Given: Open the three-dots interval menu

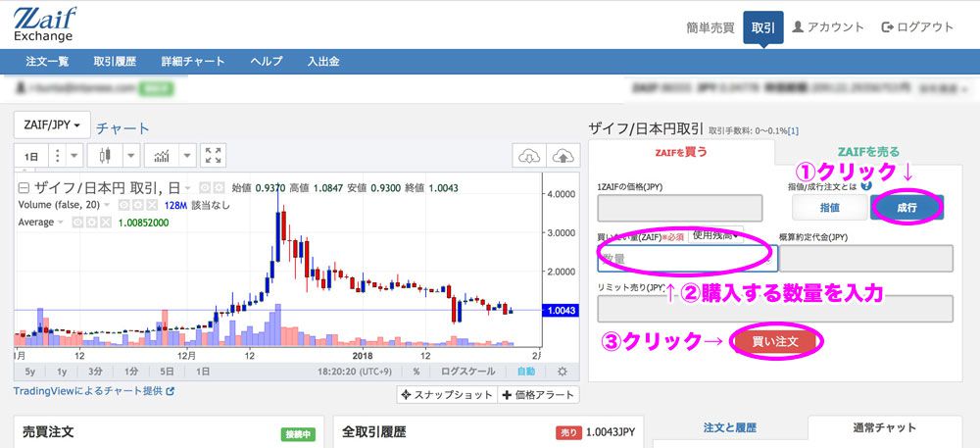Looking at the screenshot, I should 58,156.
